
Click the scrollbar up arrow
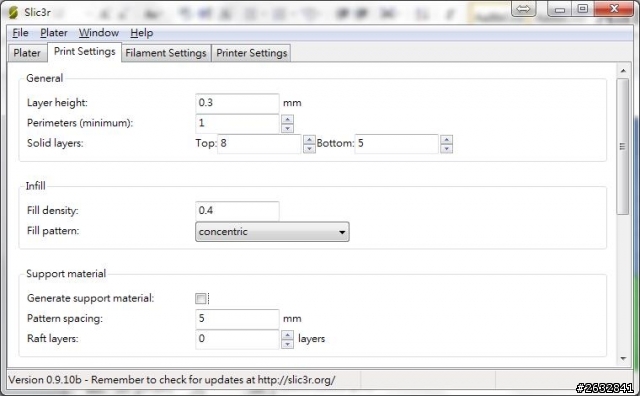pos(623,71)
